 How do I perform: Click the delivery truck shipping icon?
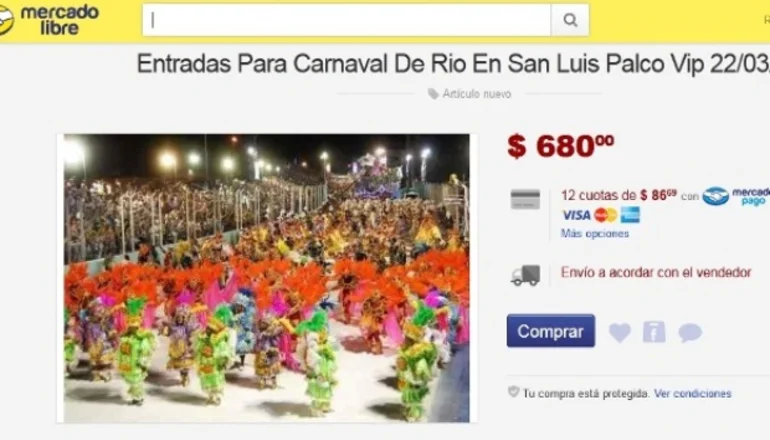coord(525,275)
